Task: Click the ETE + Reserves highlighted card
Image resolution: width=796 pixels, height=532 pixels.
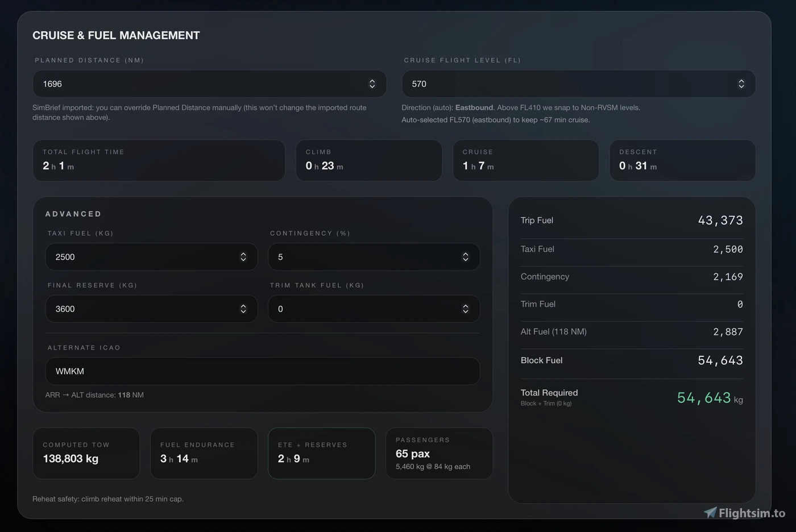Action: click(x=321, y=453)
